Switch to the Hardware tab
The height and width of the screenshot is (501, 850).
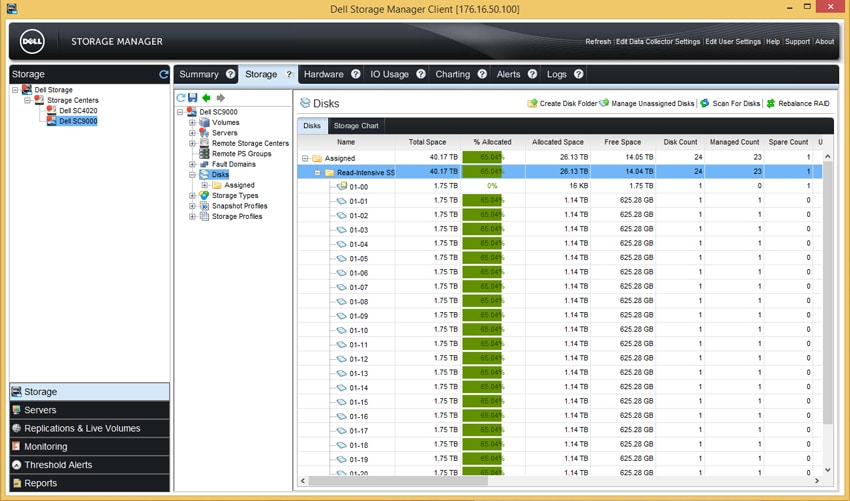coord(324,74)
